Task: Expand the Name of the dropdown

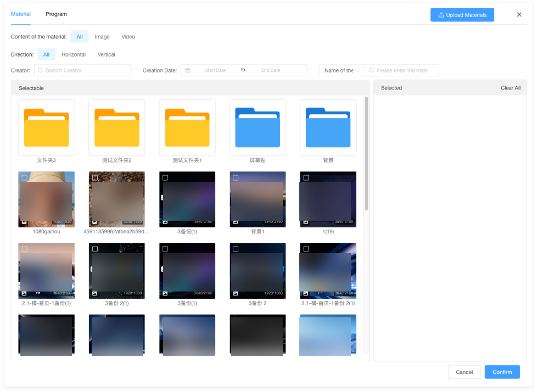Action: click(x=342, y=70)
